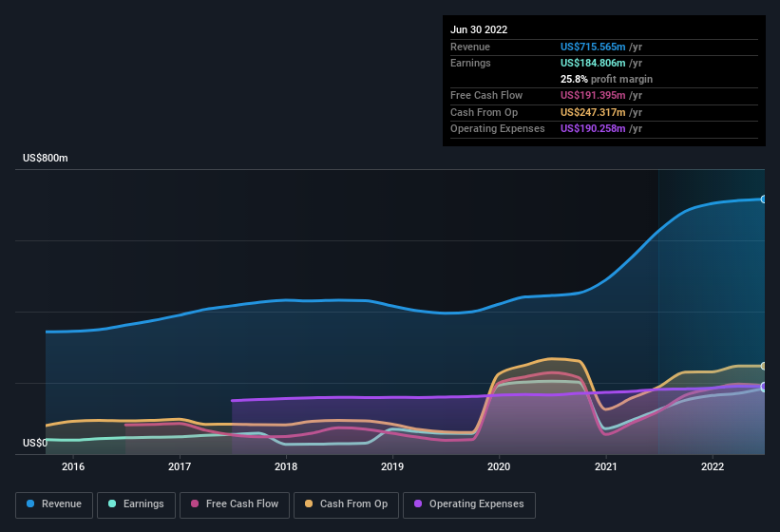Toggle the Free Cash Flow legend button
Screen dimensions: 780x532
click(x=235, y=504)
